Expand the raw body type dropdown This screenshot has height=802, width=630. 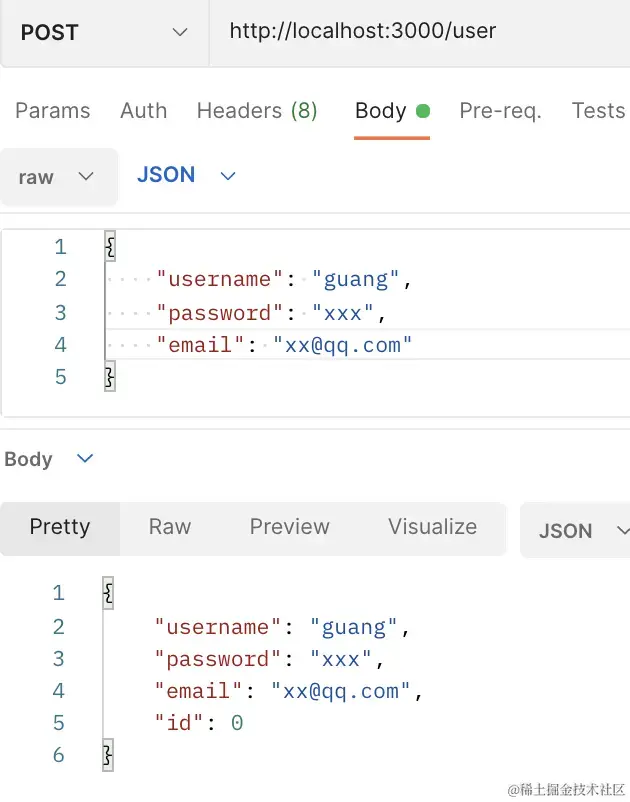(57, 177)
